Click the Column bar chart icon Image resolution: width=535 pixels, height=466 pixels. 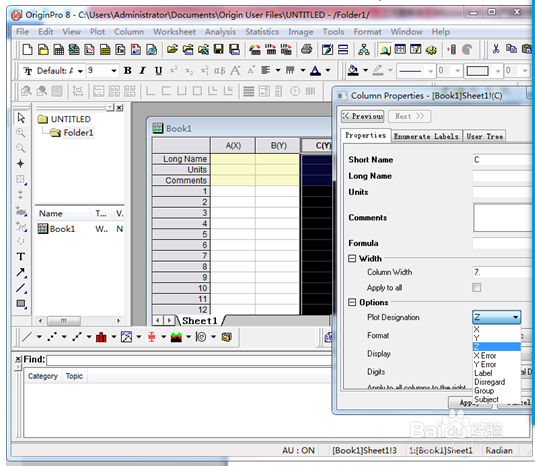101,337
